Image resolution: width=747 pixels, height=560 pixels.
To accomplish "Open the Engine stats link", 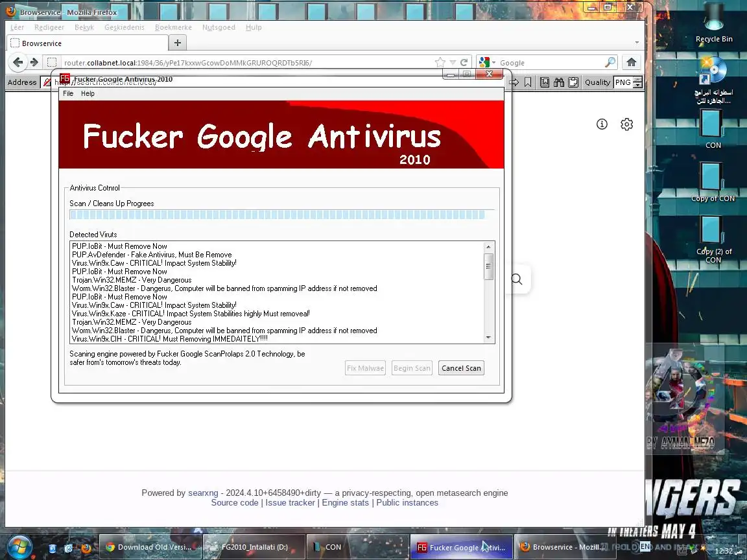I will tap(346, 503).
